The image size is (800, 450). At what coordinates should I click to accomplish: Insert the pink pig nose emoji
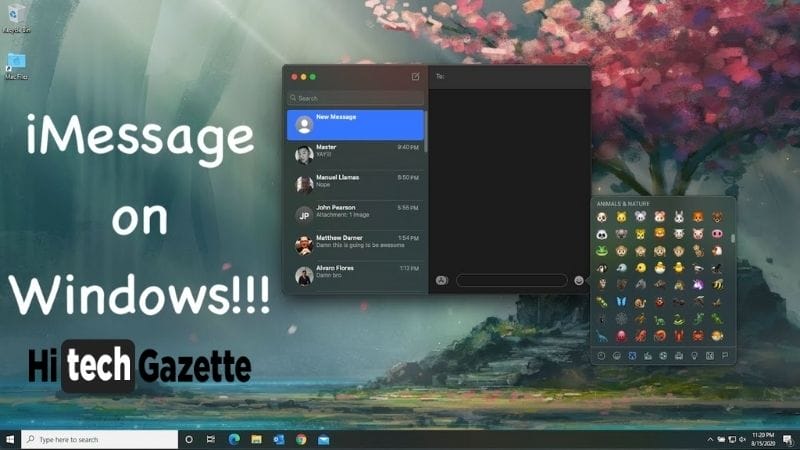pos(717,234)
